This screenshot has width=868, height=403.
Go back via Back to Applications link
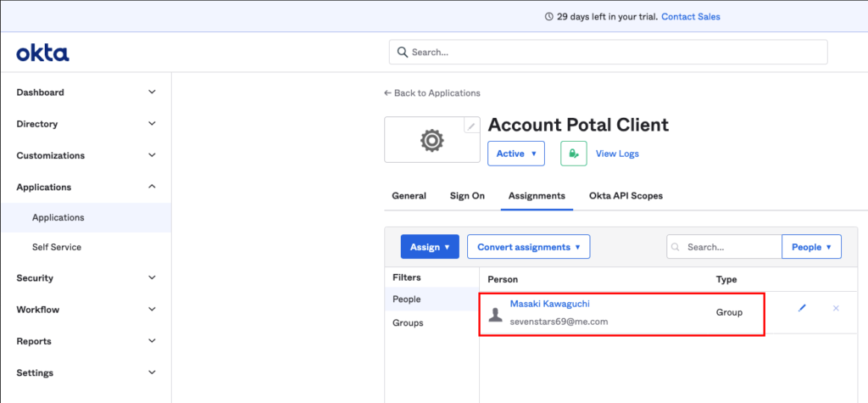coord(432,93)
